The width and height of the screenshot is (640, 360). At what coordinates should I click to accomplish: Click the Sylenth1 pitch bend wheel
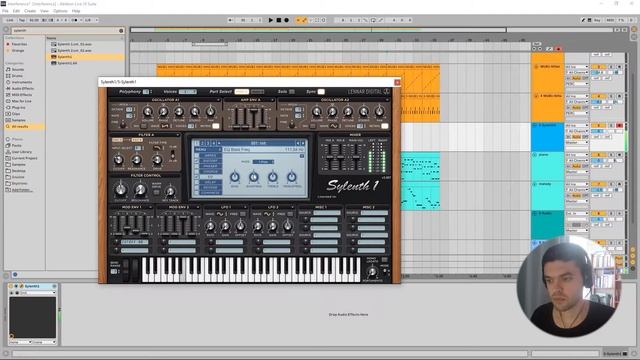tap(125, 270)
